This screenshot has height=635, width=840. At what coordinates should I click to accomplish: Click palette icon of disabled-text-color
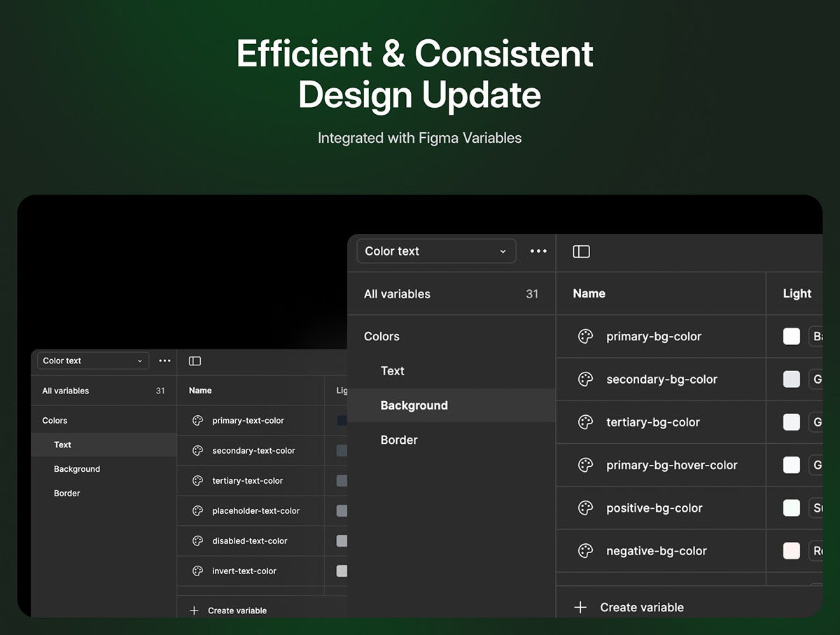197,541
